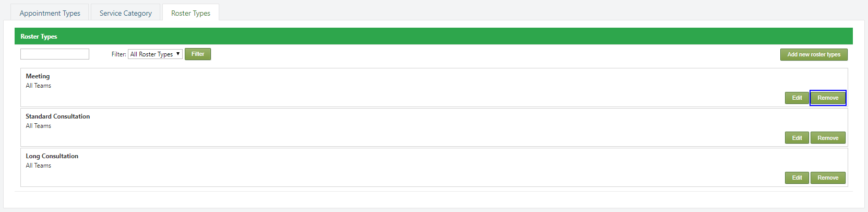Select the Roster Types tab
The width and height of the screenshot is (868, 212).
tap(191, 13)
